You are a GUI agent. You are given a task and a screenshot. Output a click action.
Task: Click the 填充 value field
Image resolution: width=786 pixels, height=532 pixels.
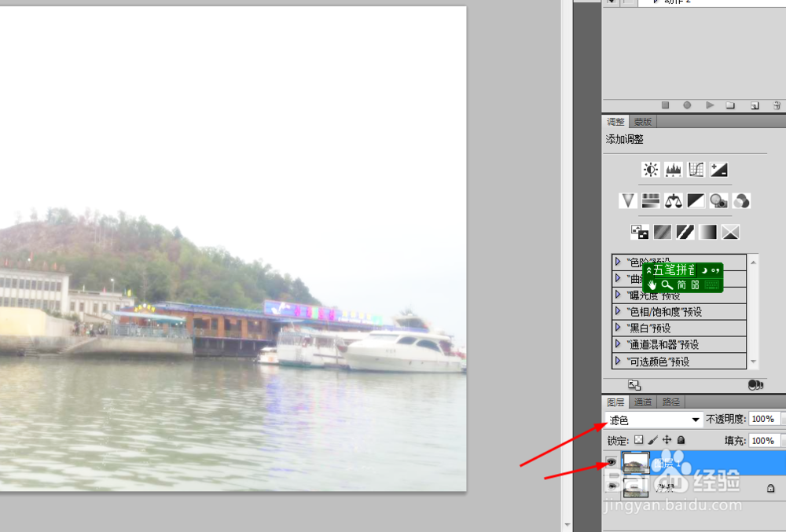(764, 441)
